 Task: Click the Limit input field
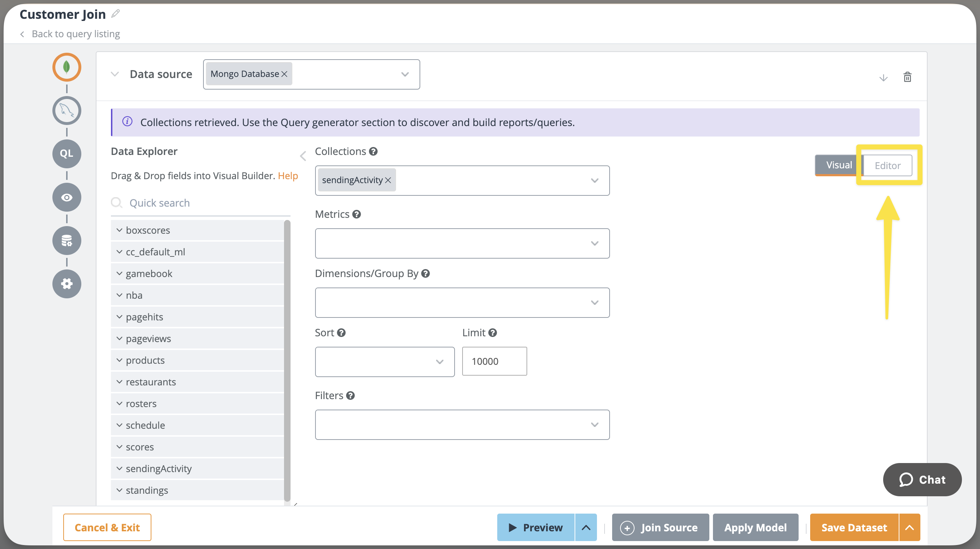click(x=494, y=361)
